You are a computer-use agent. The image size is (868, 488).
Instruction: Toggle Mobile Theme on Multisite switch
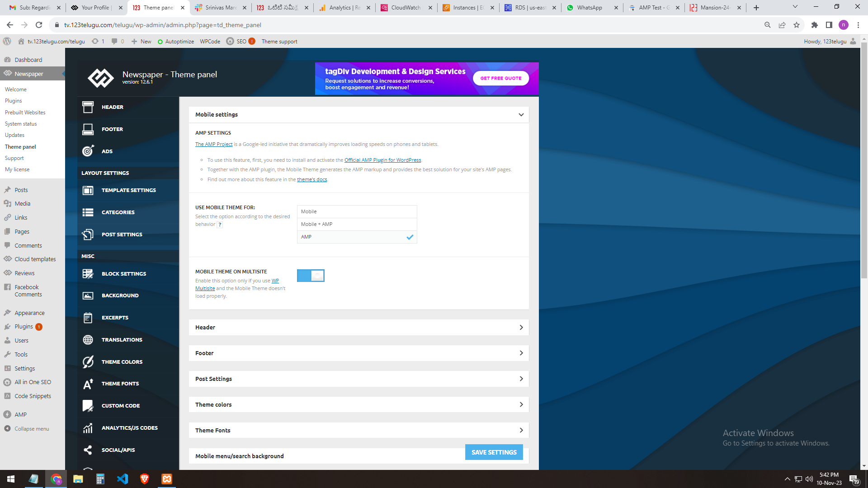(x=311, y=276)
